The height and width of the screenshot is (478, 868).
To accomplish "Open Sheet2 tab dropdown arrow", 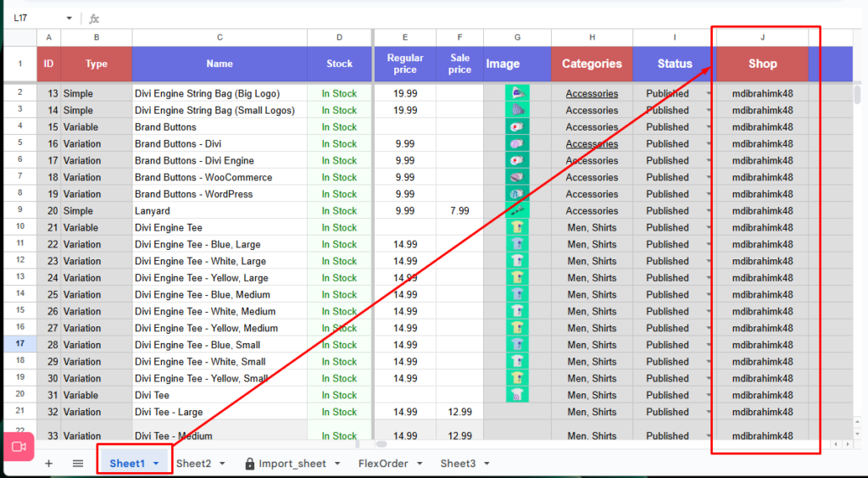I will click(222, 464).
